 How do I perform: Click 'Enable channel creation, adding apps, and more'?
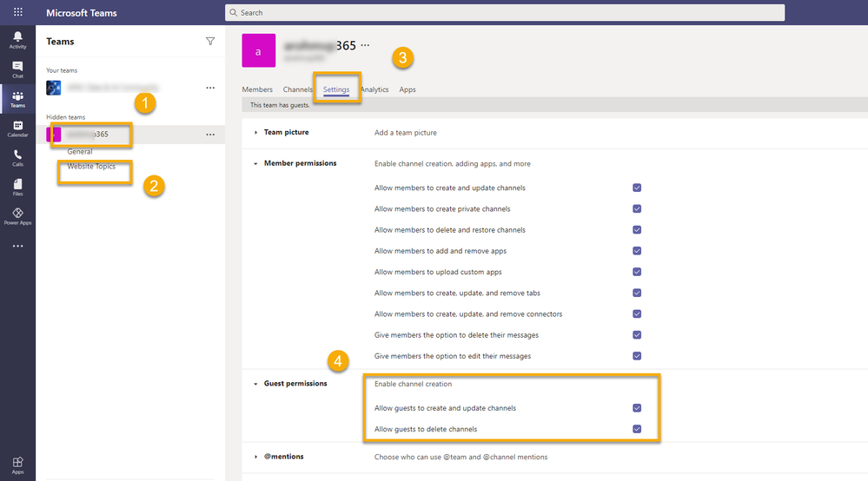click(453, 163)
